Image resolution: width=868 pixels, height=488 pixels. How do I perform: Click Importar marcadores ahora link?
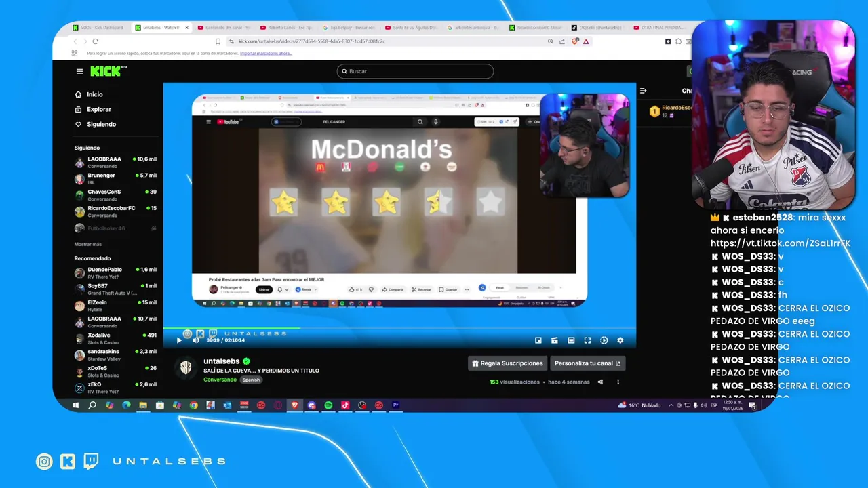pos(266,53)
